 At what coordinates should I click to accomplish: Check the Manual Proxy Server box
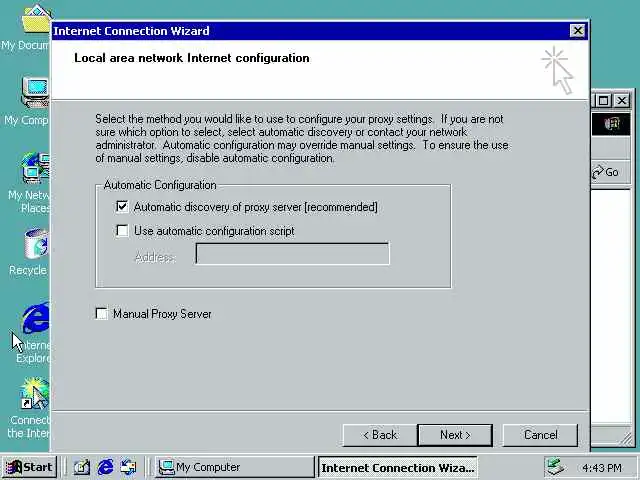[101, 313]
